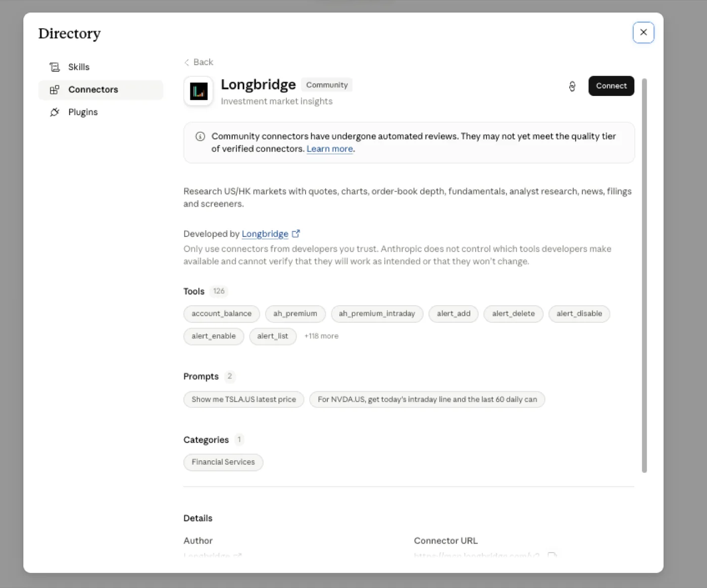Go back using the Back link
Image resolution: width=707 pixels, height=588 pixels.
tap(198, 62)
